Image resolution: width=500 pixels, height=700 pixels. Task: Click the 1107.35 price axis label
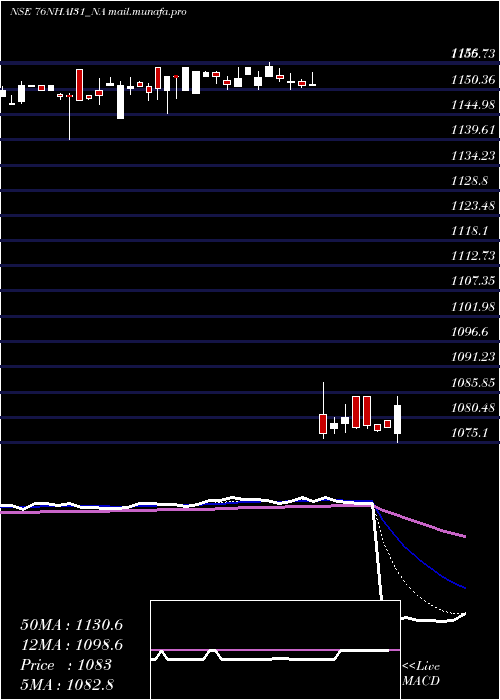473,281
